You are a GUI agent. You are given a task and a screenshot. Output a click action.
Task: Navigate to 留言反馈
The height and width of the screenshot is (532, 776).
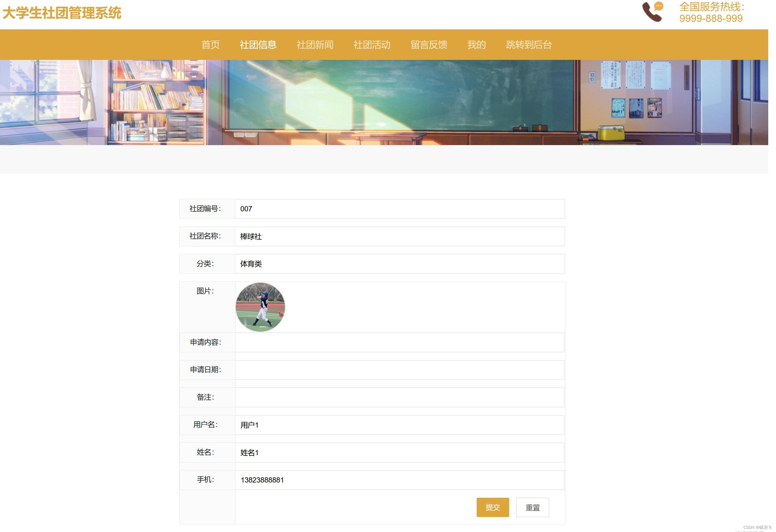point(429,45)
